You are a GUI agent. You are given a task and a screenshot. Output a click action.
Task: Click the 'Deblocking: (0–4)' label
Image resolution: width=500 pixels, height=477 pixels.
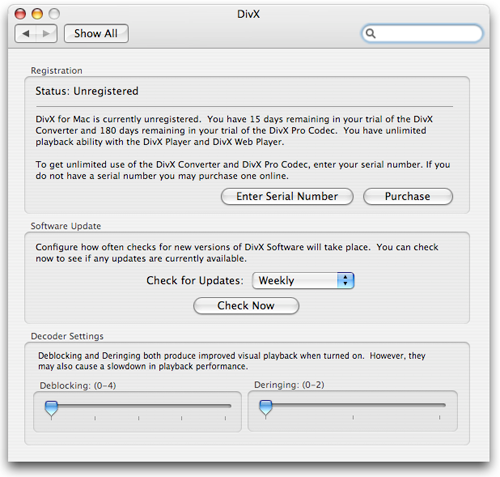(x=78, y=386)
